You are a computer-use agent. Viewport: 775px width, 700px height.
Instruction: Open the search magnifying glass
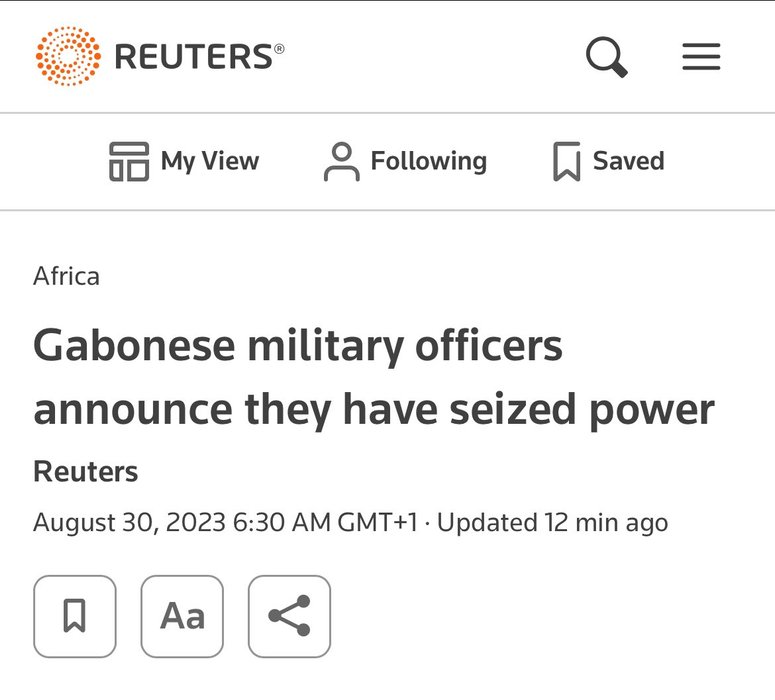[606, 56]
